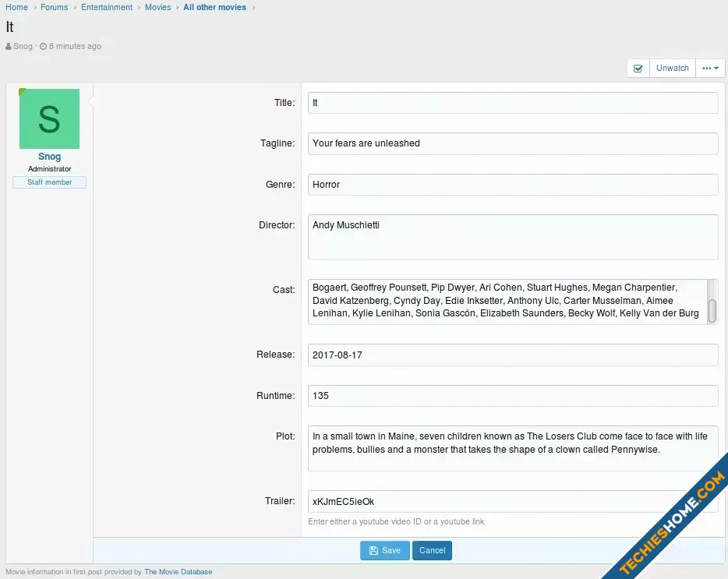This screenshot has height=579, width=728.
Task: Select the Genre input field
Action: click(x=513, y=185)
